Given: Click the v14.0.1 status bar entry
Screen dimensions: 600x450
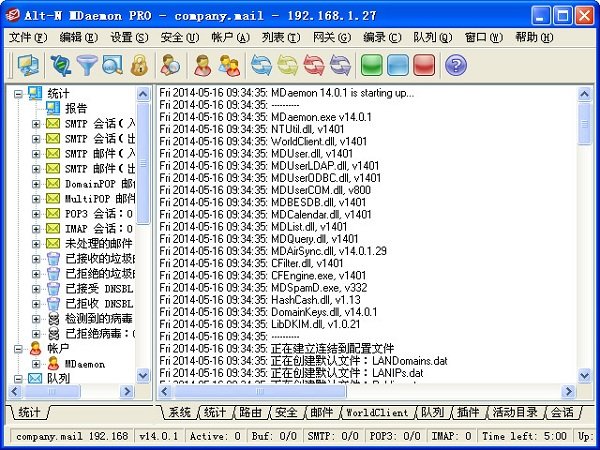Looking at the screenshot, I should coord(158,436).
